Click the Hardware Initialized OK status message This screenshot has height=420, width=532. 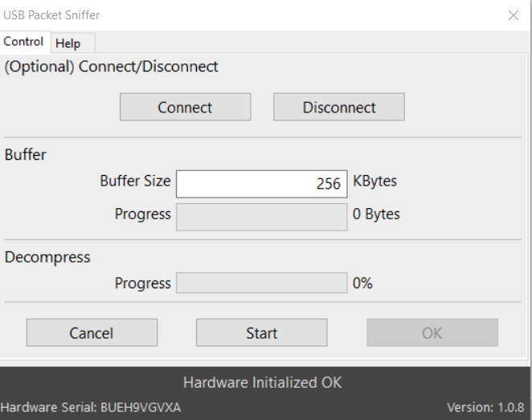click(262, 382)
